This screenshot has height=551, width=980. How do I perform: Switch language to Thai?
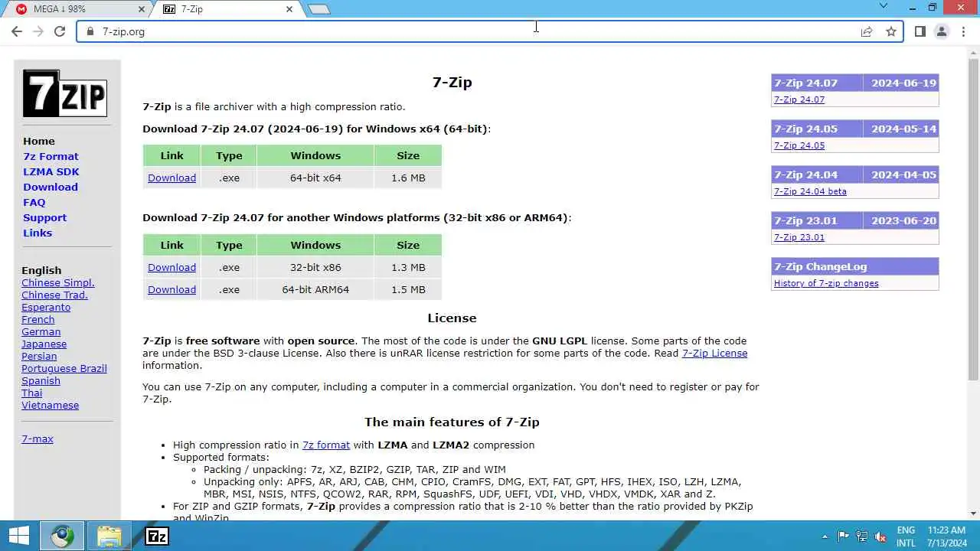click(x=32, y=393)
